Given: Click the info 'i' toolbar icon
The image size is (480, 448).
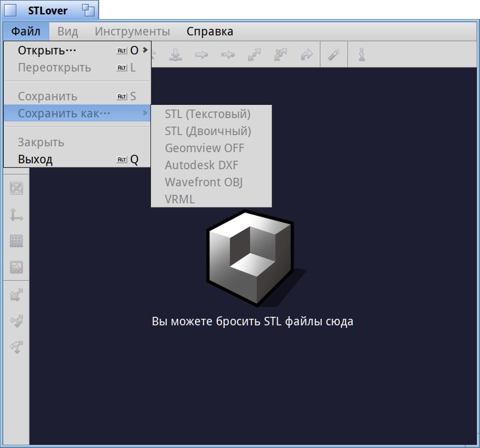Looking at the screenshot, I should click(x=362, y=54).
